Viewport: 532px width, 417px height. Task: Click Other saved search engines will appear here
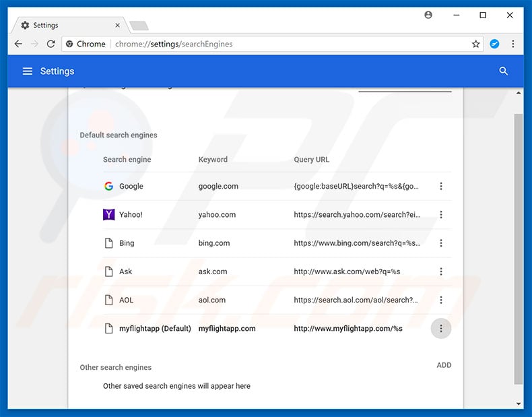pos(176,386)
